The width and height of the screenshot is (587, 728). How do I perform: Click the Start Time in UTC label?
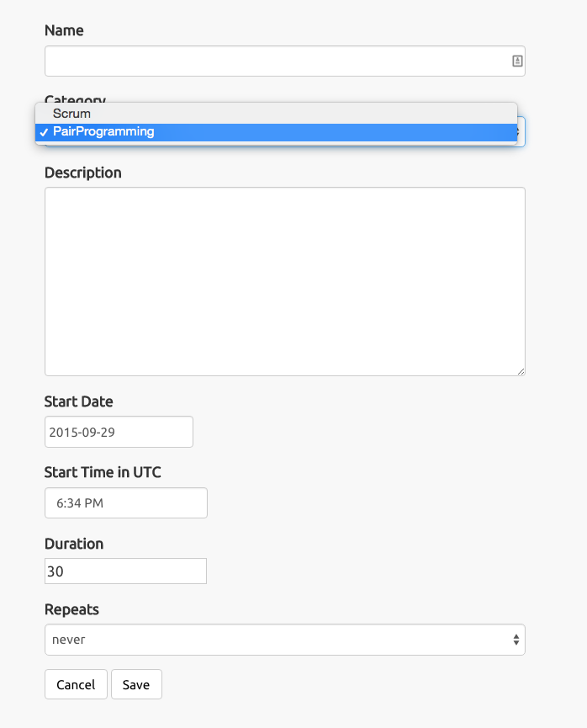coord(103,472)
